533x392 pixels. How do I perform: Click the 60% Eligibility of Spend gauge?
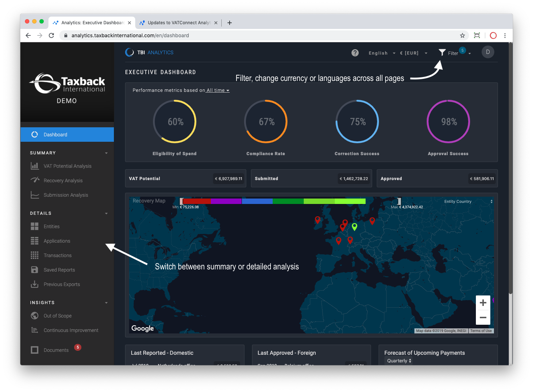tap(175, 122)
